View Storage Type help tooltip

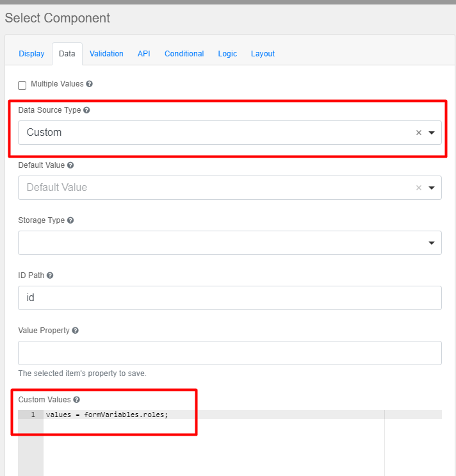pos(70,220)
